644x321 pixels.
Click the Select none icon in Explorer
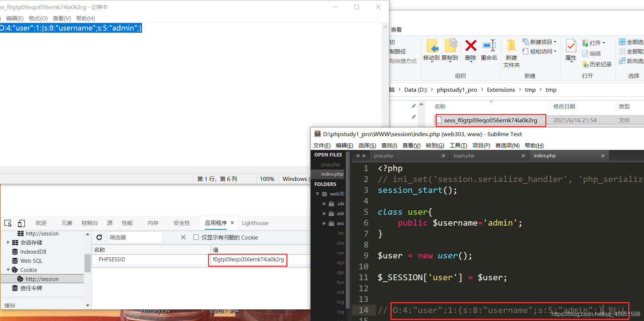622,51
